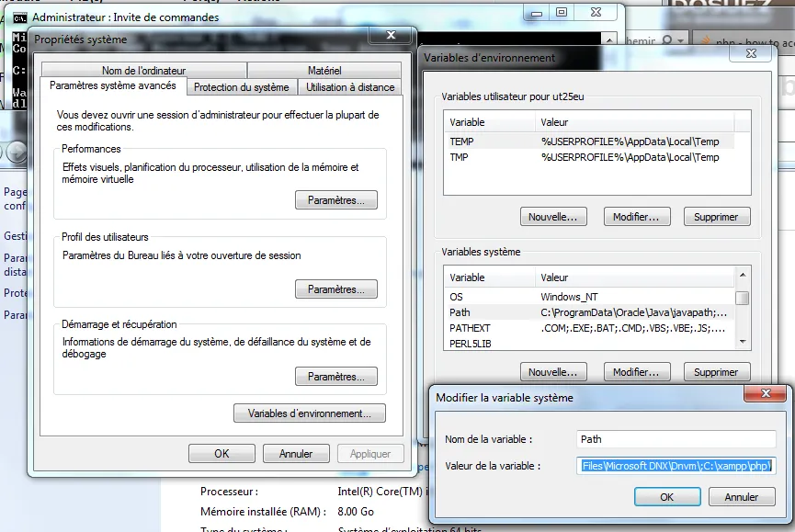This screenshot has width=795, height=532.
Task: Click Paramètres under Profil des utilisateurs
Action: [335, 289]
